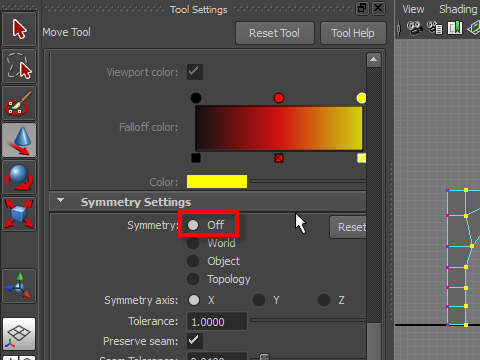Select the arrow Select tool
Image resolution: width=480 pixels, height=360 pixels.
point(19,29)
